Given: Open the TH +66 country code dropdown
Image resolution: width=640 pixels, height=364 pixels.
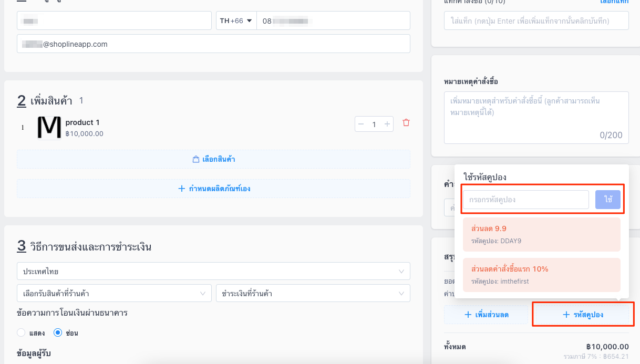Looking at the screenshot, I should (236, 21).
